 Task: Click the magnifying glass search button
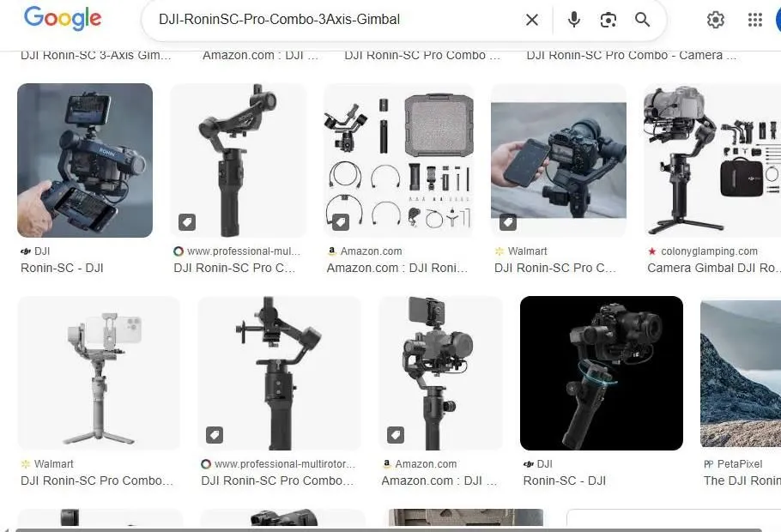click(643, 20)
